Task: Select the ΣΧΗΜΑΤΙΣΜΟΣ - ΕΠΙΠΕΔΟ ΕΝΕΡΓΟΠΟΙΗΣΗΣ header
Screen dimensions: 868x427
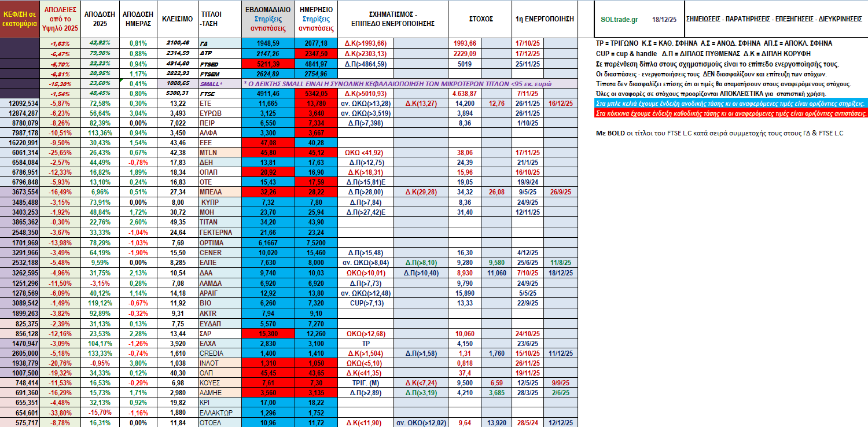Action: point(393,19)
